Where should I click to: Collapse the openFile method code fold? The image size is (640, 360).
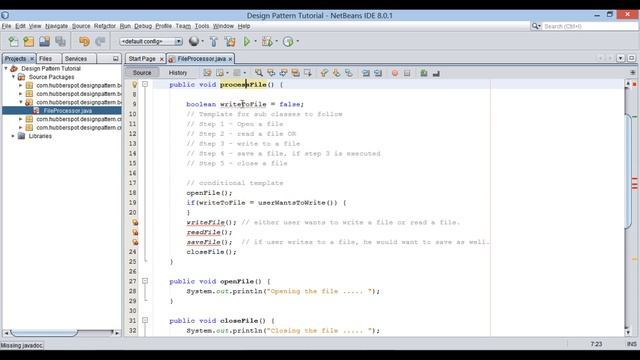click(145, 281)
